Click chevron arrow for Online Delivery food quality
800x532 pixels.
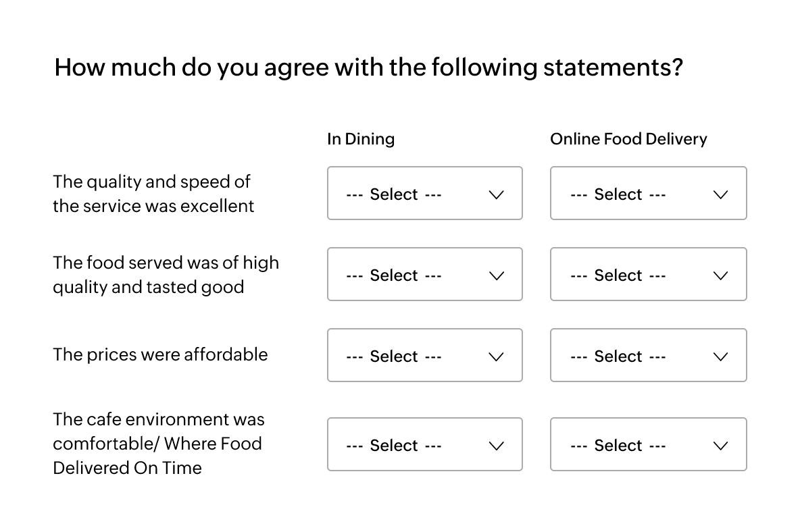(720, 275)
